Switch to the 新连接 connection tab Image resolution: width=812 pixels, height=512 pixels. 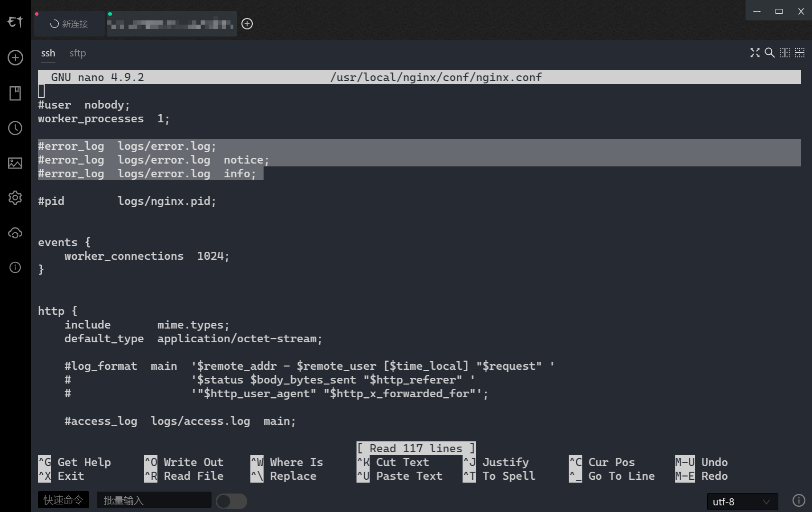(70, 24)
